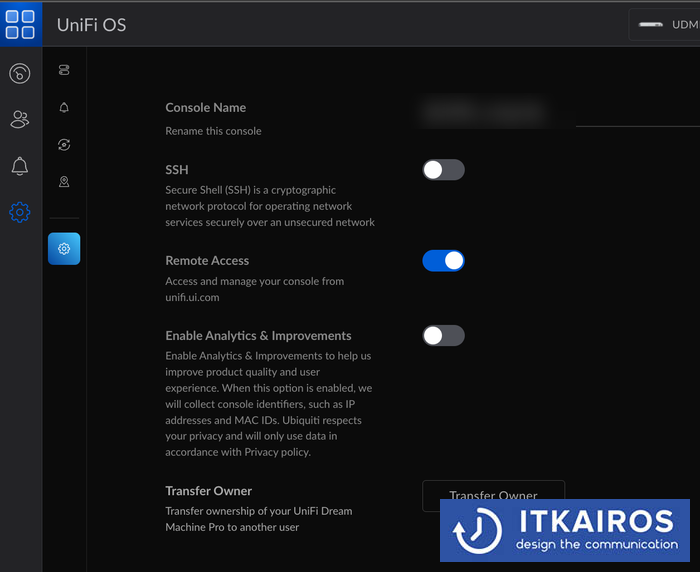
Task: Open the Users icon in left sidebar
Action: point(20,119)
